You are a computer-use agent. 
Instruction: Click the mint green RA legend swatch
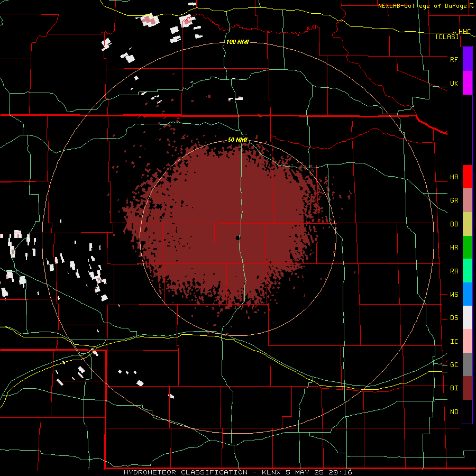click(x=467, y=271)
